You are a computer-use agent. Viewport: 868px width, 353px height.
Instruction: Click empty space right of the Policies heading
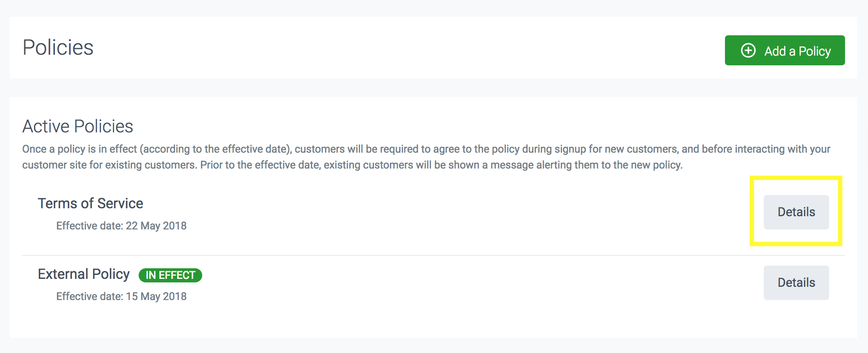coord(397,48)
